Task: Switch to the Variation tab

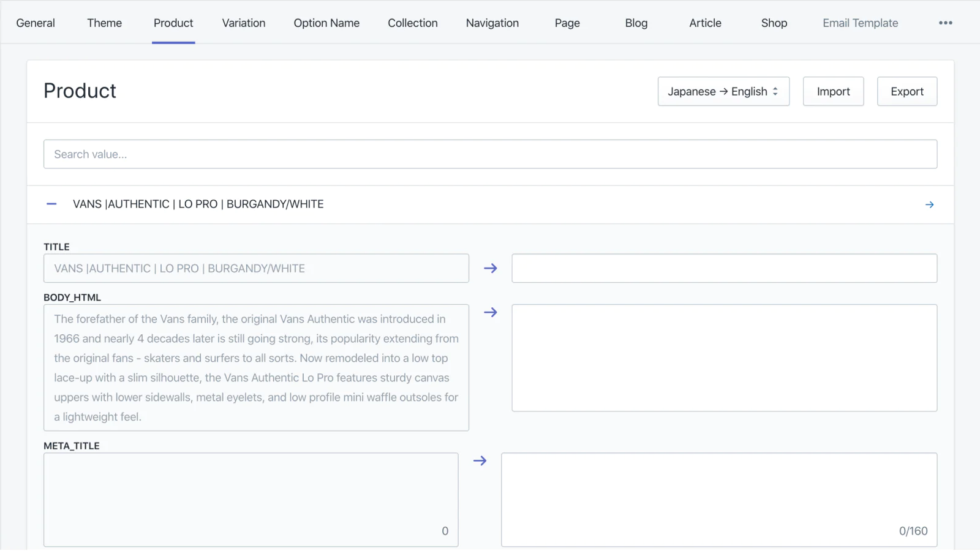Action: pyautogui.click(x=243, y=23)
